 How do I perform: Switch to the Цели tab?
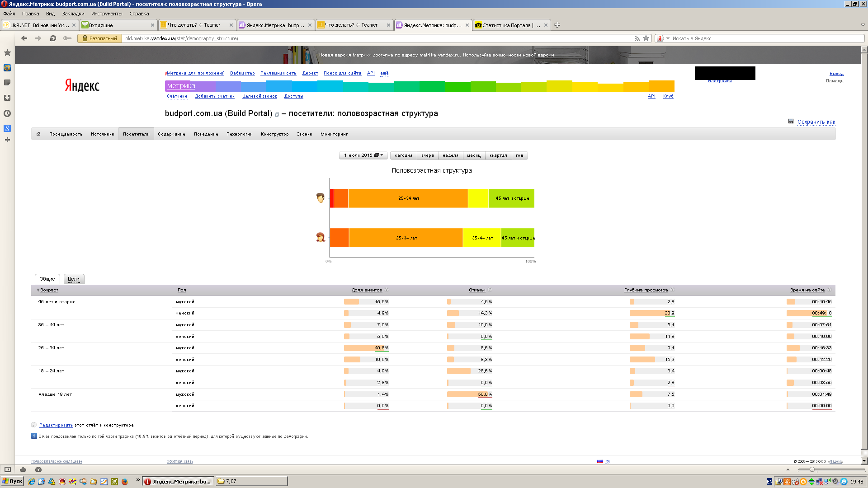74,279
